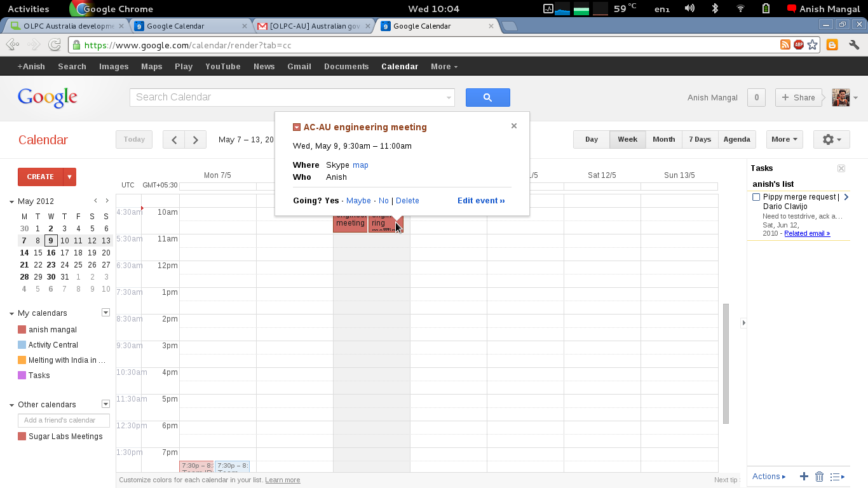This screenshot has height=488, width=868.
Task: Reload the page in Chrome
Action: (55, 45)
